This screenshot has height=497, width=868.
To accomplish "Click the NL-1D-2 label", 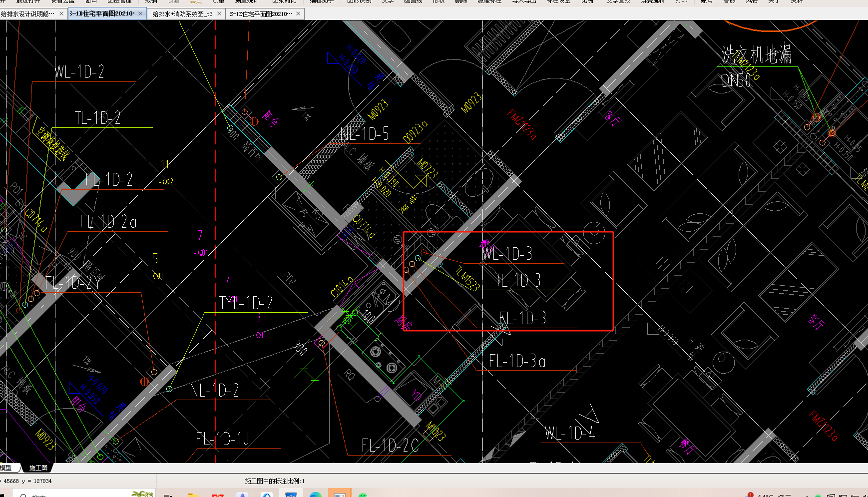I will 214,390.
